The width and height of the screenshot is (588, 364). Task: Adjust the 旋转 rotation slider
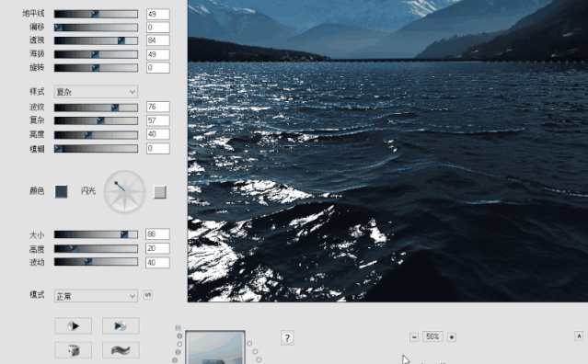point(96,68)
